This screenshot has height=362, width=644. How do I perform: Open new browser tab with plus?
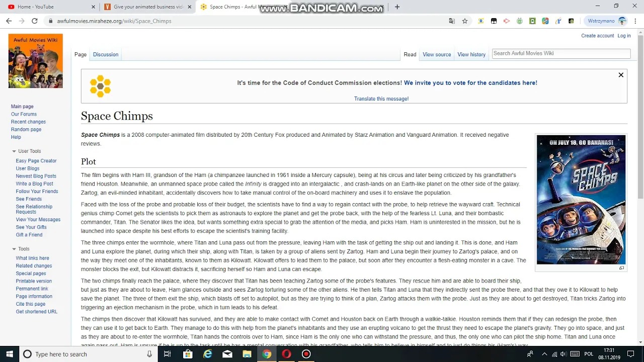coord(397,7)
